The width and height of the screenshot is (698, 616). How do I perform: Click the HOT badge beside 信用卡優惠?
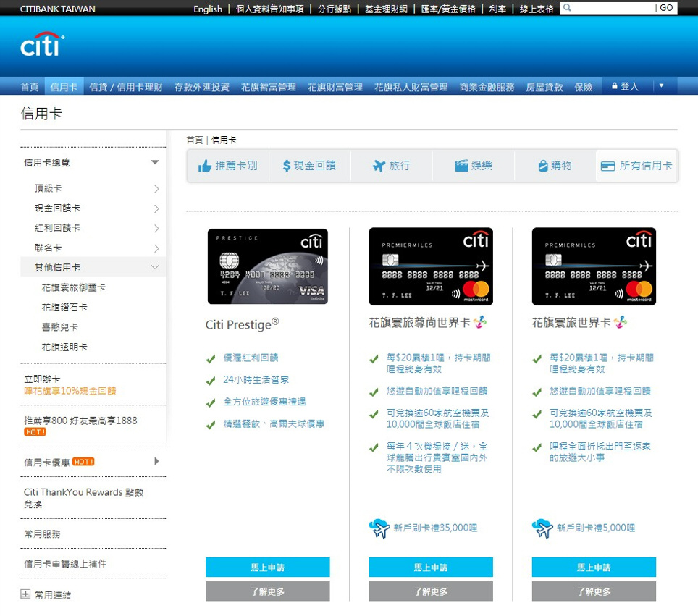pos(83,462)
